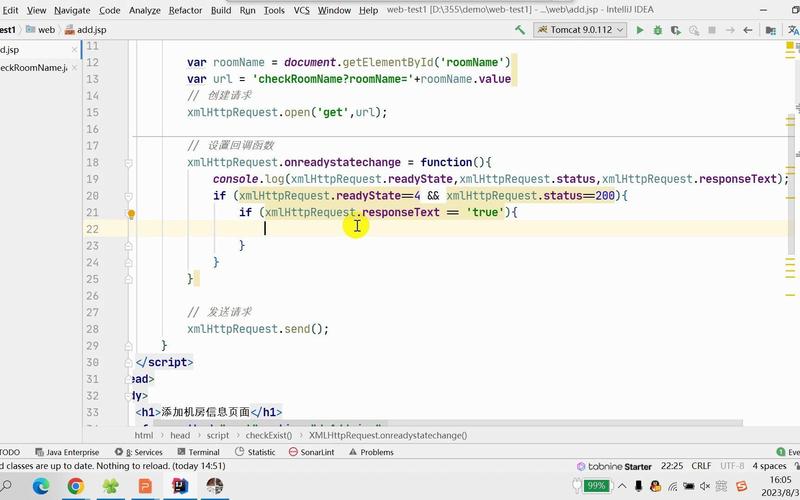Click the Translate icon in toolbar
This screenshot has height=500, width=800.
point(793,30)
